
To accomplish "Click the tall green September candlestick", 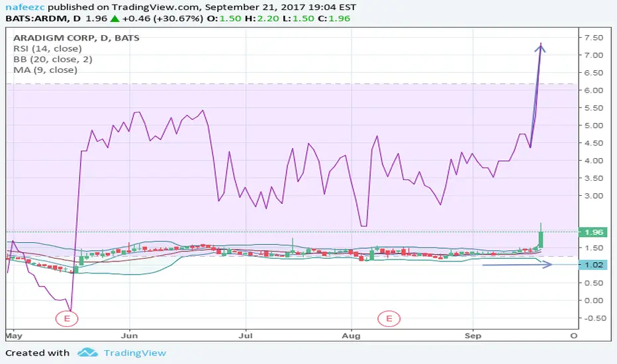I will tap(541, 236).
